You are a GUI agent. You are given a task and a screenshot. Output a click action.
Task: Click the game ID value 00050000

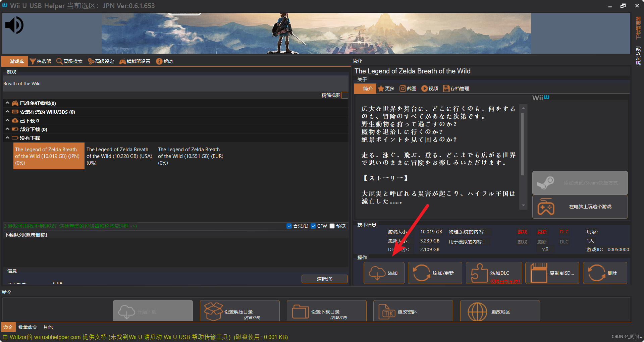[619, 249]
